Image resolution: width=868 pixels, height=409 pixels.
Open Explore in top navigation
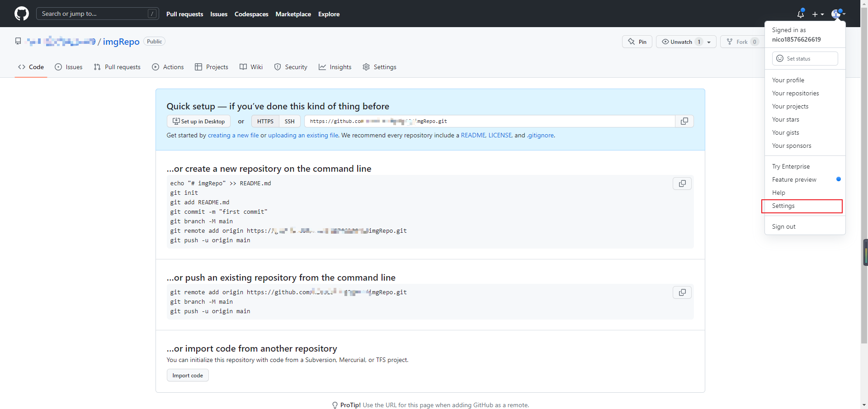click(329, 14)
